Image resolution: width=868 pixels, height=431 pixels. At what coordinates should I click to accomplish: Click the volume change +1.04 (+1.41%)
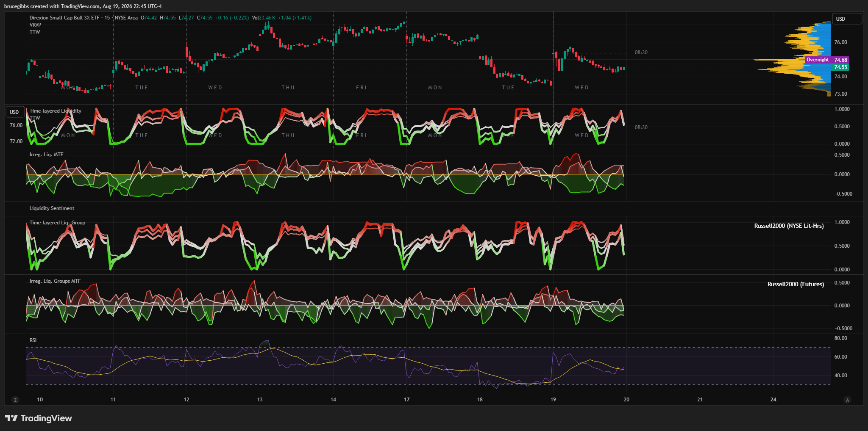click(x=295, y=18)
